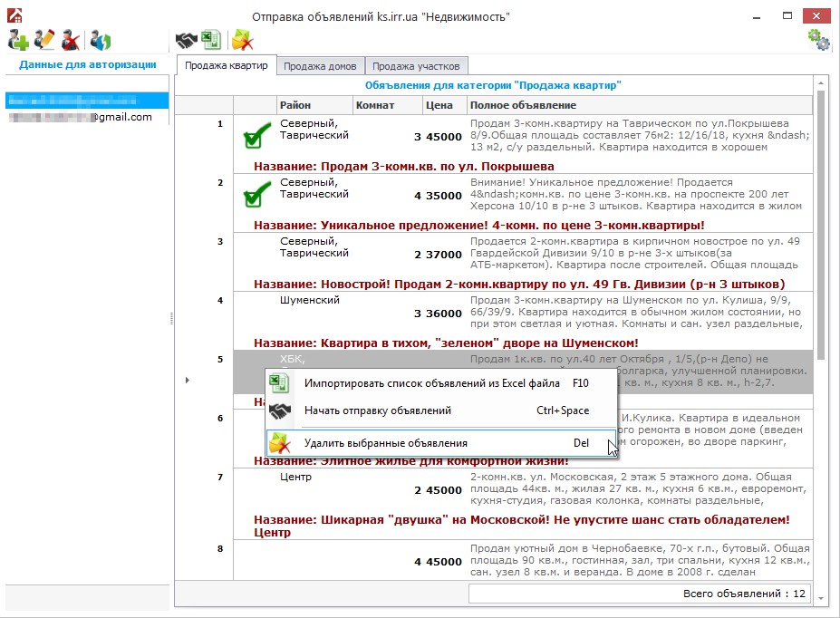Toggle green checkmark on listing 2

click(x=256, y=195)
